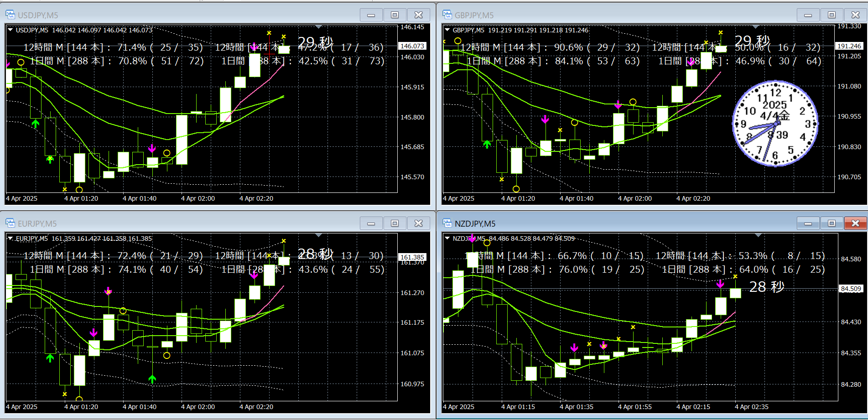This screenshot has height=420, width=868.
Task: Click the analog clock on GBPJPY chart
Action: click(775, 124)
